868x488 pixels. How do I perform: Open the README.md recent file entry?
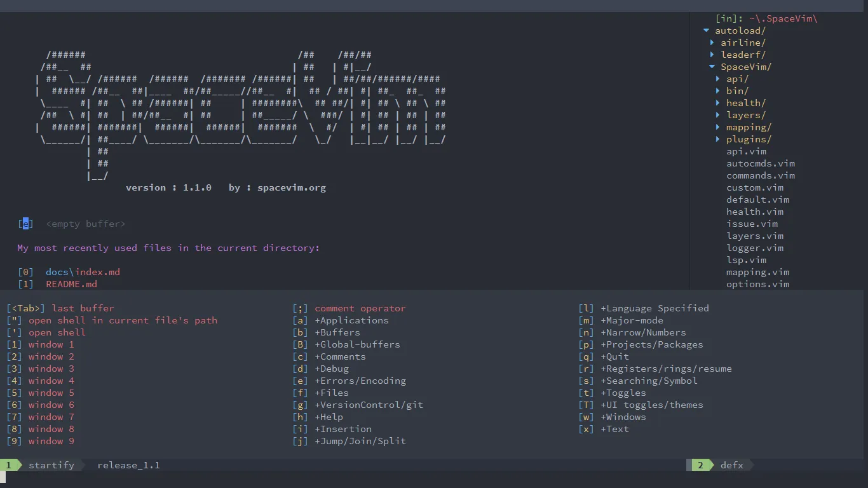tap(71, 284)
